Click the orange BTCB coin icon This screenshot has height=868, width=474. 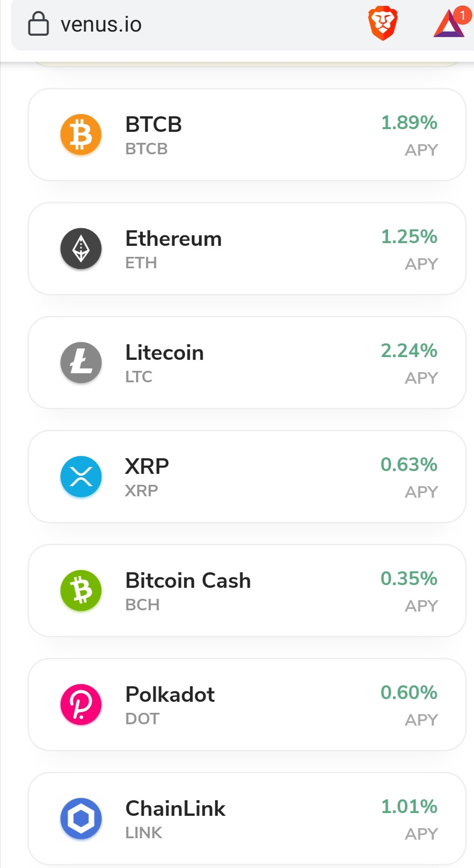(x=81, y=135)
